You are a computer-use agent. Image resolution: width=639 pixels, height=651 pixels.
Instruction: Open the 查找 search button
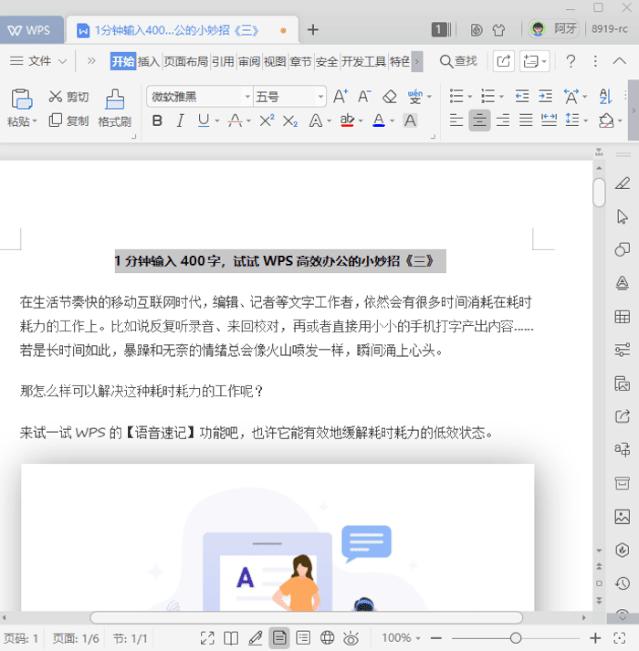[x=458, y=61]
